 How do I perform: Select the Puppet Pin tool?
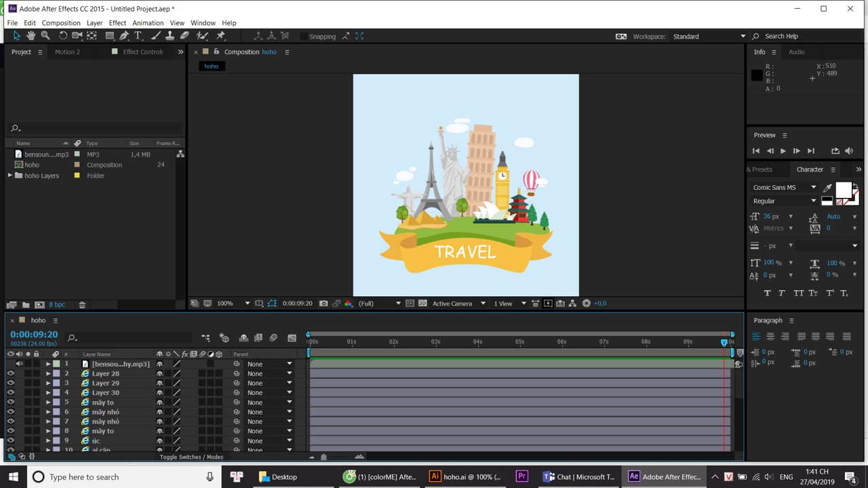(220, 36)
